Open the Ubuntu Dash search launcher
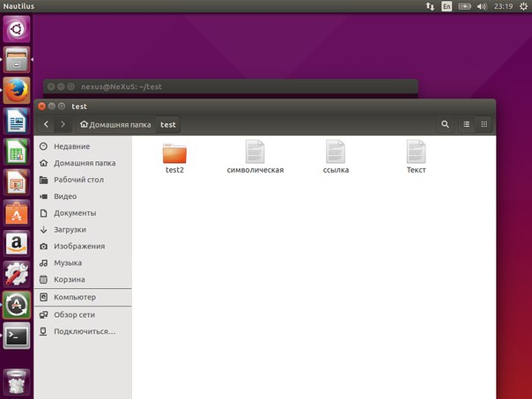The height and width of the screenshot is (399, 532). click(x=16, y=29)
